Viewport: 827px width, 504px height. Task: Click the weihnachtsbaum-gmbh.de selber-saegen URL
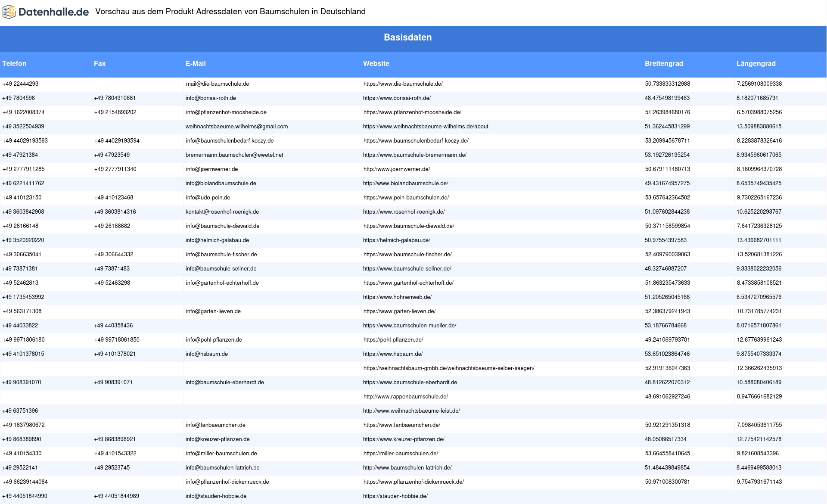click(x=449, y=368)
